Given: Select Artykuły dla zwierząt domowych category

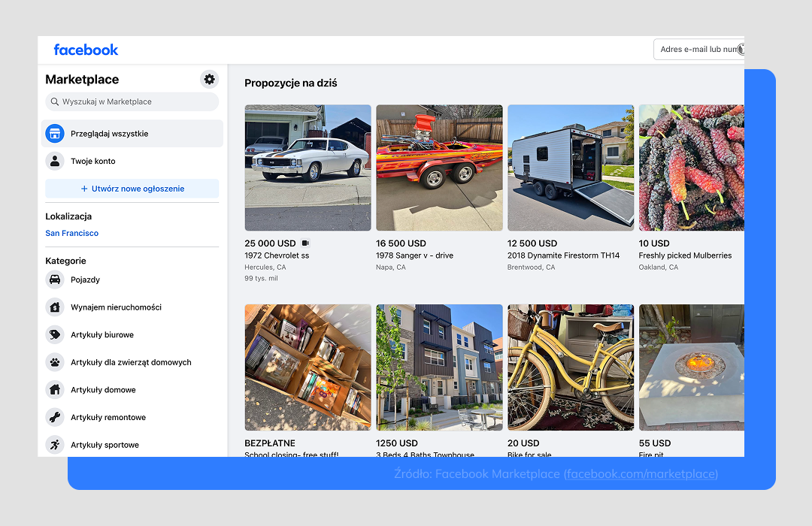Looking at the screenshot, I should [x=132, y=362].
